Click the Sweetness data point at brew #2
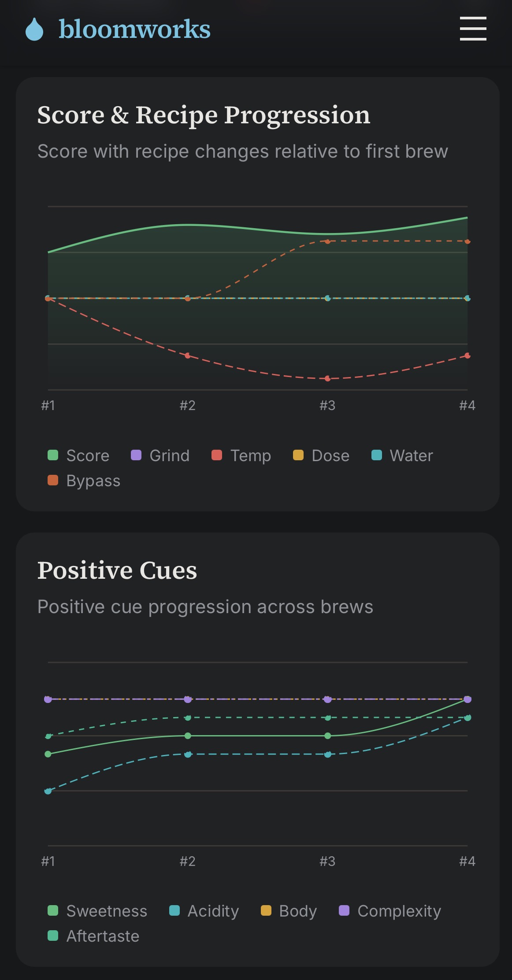Screen dimensions: 512x980 click(188, 736)
